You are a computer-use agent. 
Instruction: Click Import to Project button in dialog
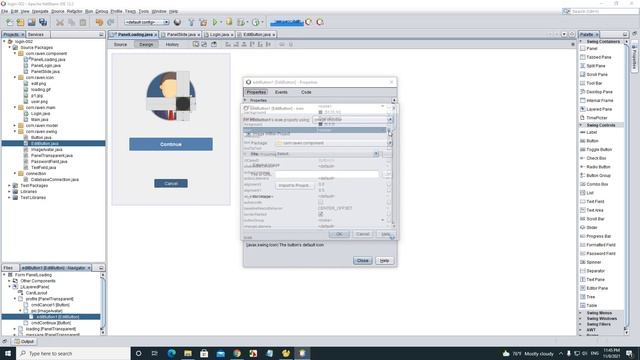coord(294,185)
